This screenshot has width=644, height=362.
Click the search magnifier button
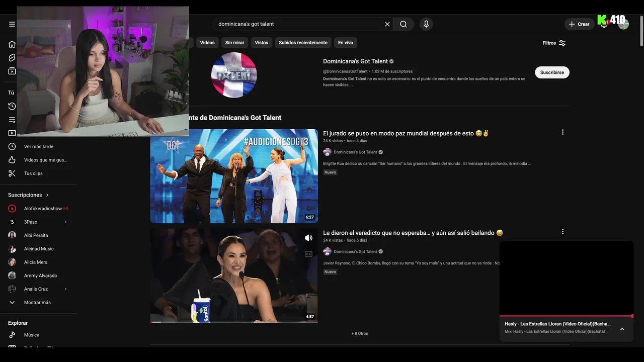tap(404, 24)
